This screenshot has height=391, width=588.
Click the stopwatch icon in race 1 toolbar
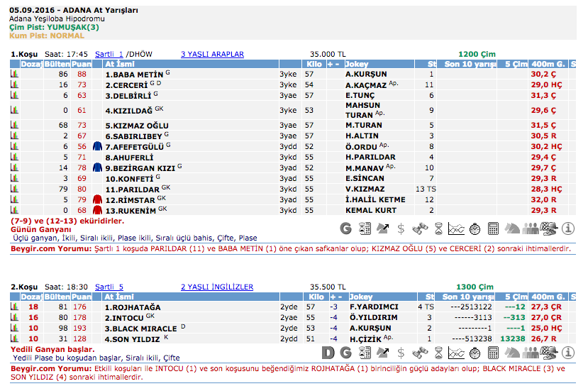click(x=475, y=228)
